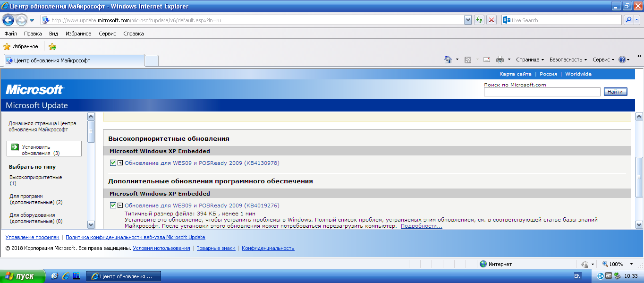Uncheck the KB4130978 update checkbox

(113, 163)
